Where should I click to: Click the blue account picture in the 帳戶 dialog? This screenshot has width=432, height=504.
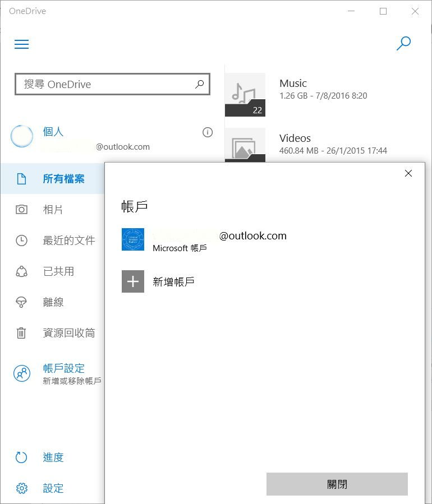[133, 239]
